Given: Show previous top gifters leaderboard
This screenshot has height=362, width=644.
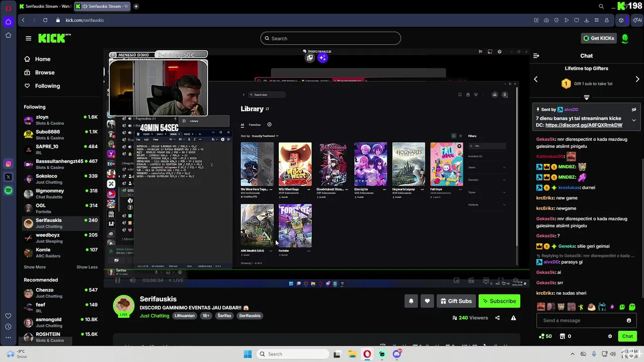Looking at the screenshot, I should coord(536,79).
